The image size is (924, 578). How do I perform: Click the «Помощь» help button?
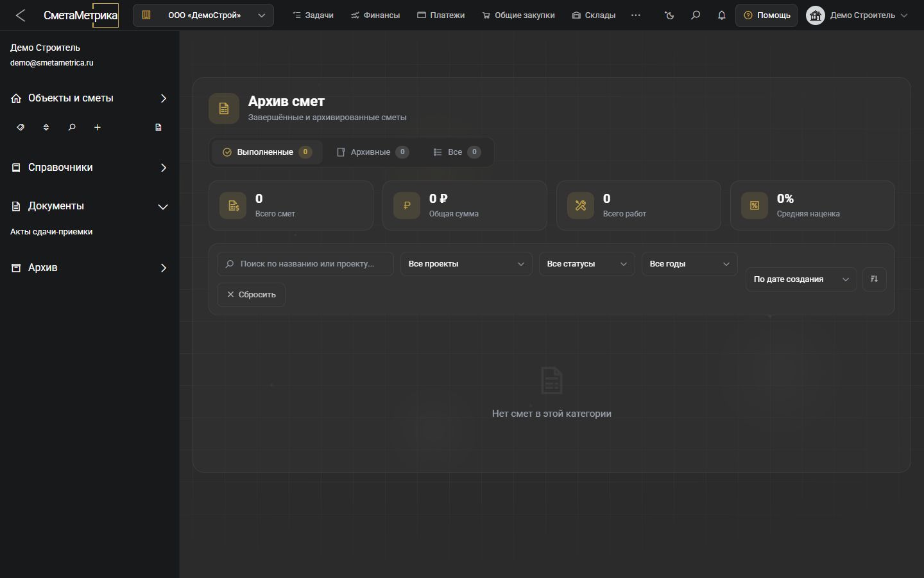(x=767, y=15)
